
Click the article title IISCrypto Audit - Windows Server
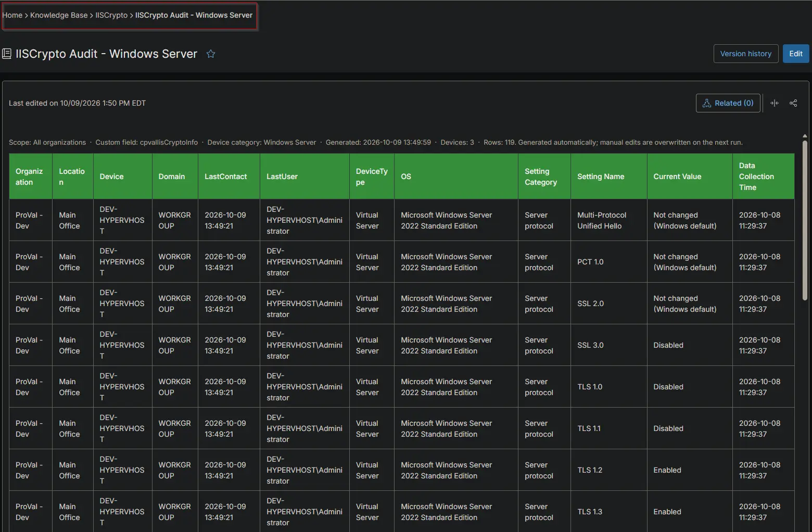(106, 54)
